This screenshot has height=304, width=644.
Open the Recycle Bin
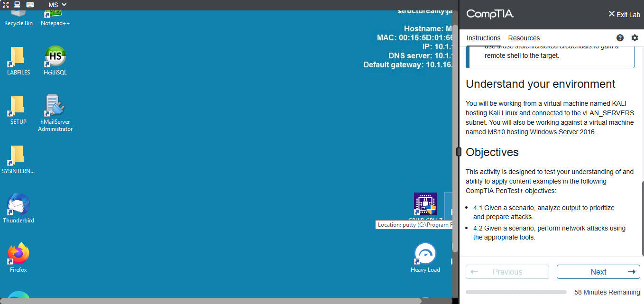click(x=18, y=13)
